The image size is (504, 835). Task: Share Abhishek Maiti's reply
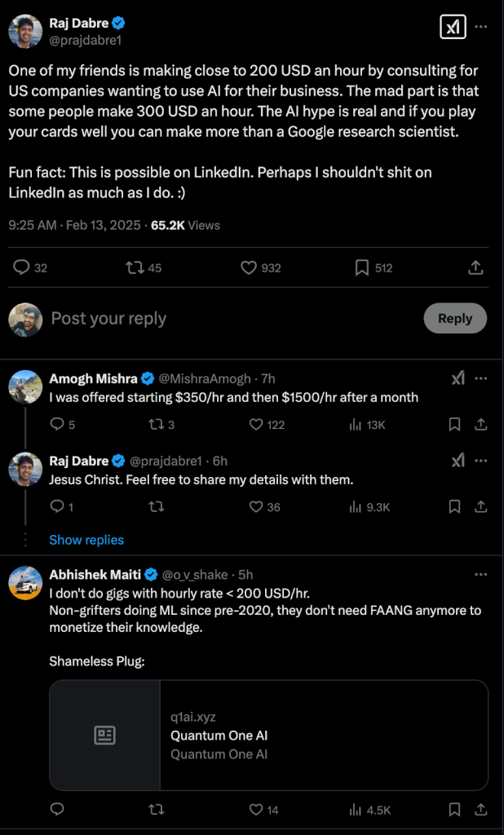coord(481,810)
